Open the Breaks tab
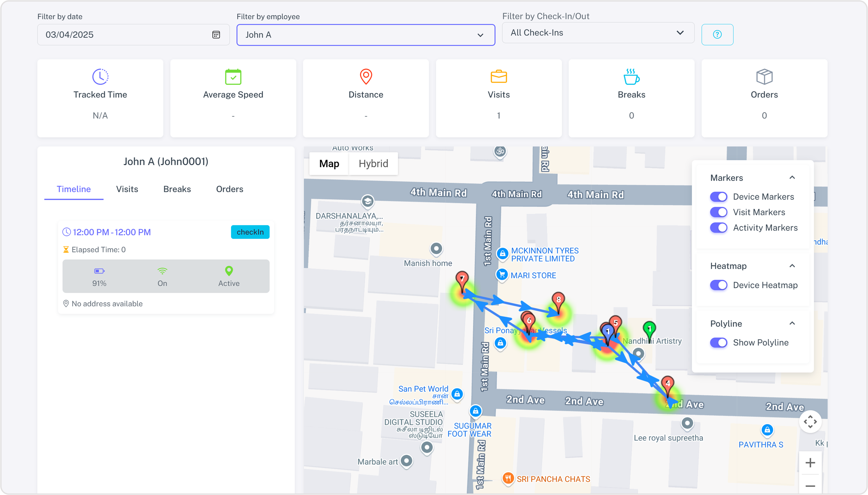Image resolution: width=868 pixels, height=495 pixels. point(177,189)
